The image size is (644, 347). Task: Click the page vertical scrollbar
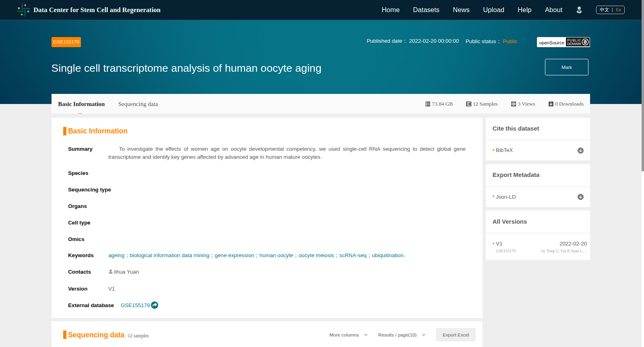(643, 86)
